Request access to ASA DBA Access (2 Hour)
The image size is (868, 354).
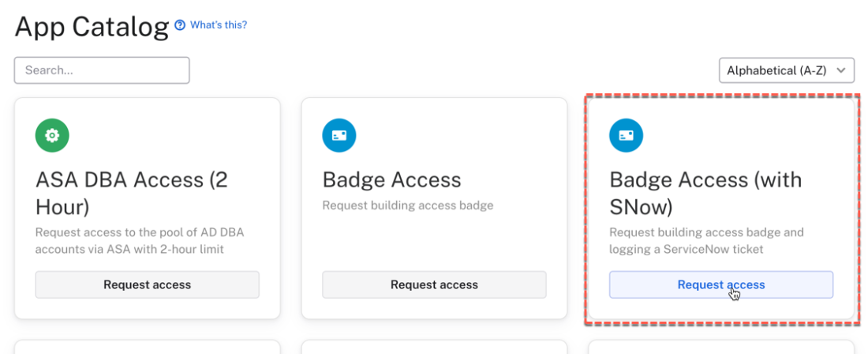tap(148, 284)
